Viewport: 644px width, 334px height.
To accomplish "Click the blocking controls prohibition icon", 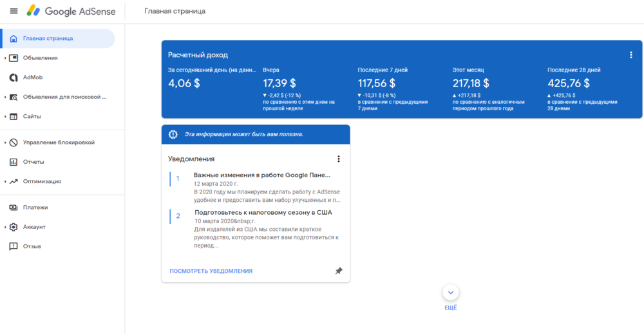I will 14,142.
